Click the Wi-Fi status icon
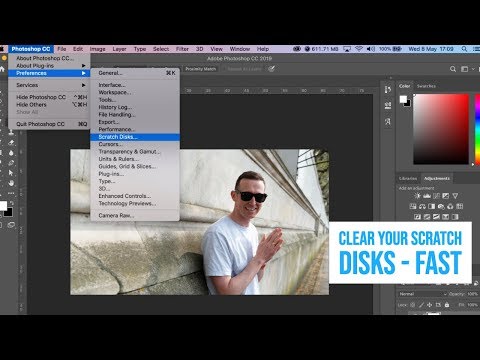This screenshot has height=360, width=480. pos(359,49)
